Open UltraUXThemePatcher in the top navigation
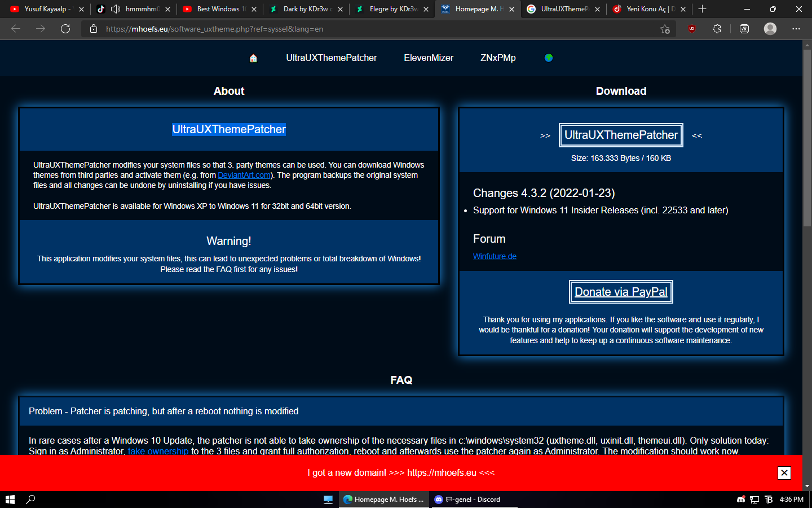812x508 pixels. tap(331, 58)
